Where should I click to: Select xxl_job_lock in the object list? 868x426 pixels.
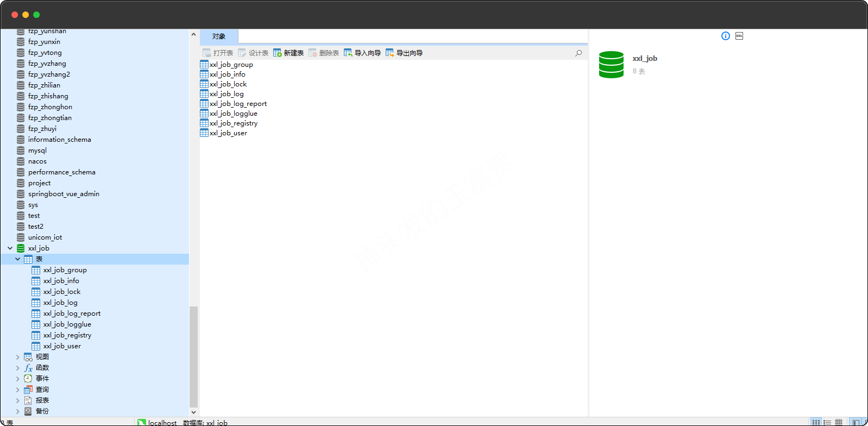coord(223,84)
